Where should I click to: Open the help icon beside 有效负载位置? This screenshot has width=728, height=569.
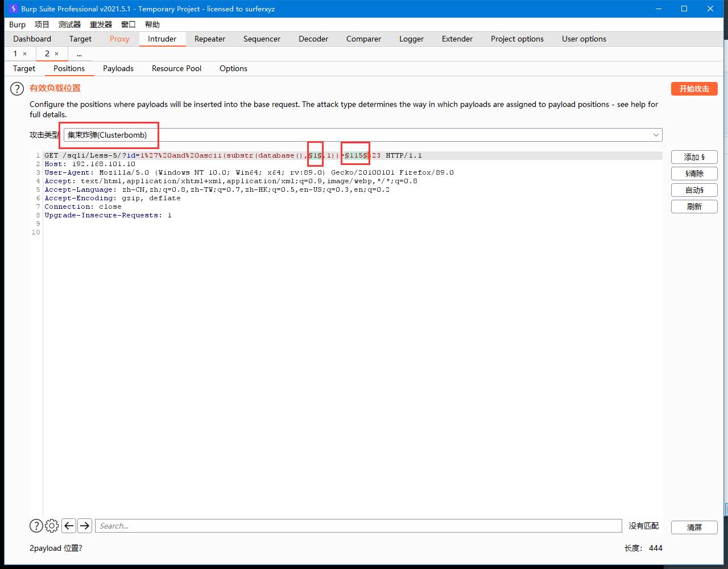click(17, 89)
